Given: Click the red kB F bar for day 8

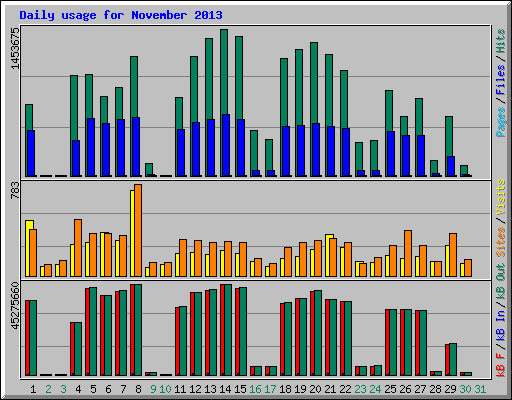Looking at the screenshot, I should tap(132, 330).
